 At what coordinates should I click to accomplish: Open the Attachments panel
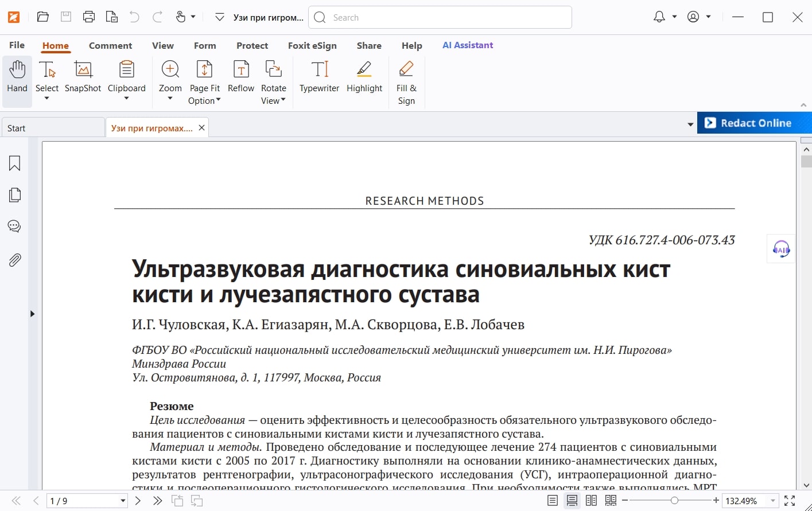(14, 260)
